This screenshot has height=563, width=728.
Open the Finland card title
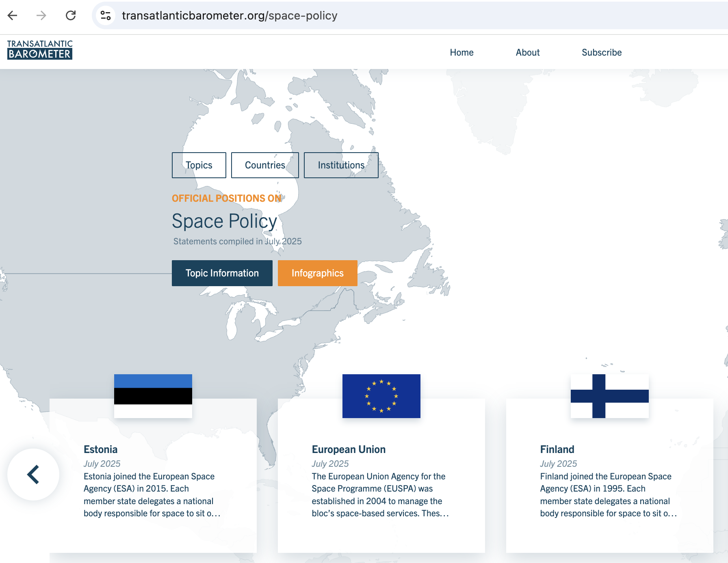pos(557,449)
